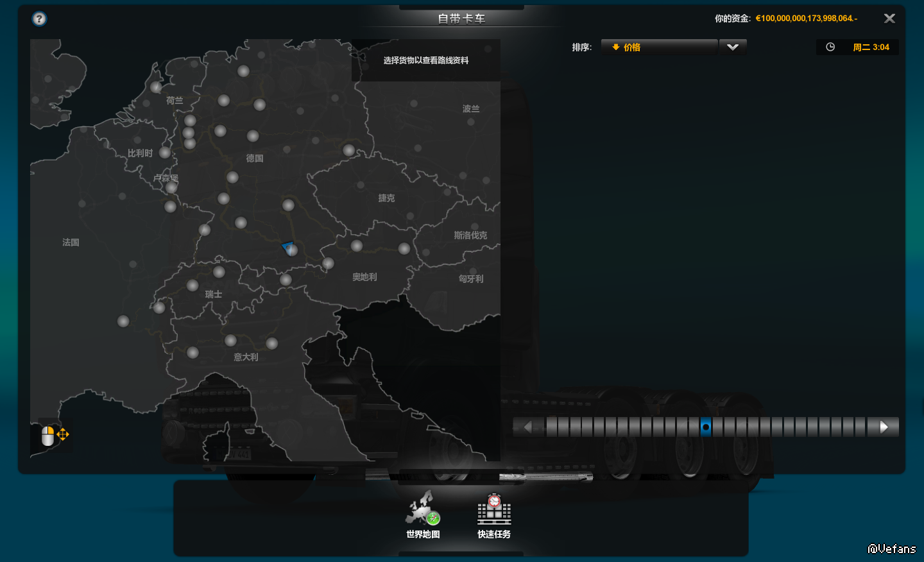Click the blue player position arrow on the map

click(x=289, y=248)
